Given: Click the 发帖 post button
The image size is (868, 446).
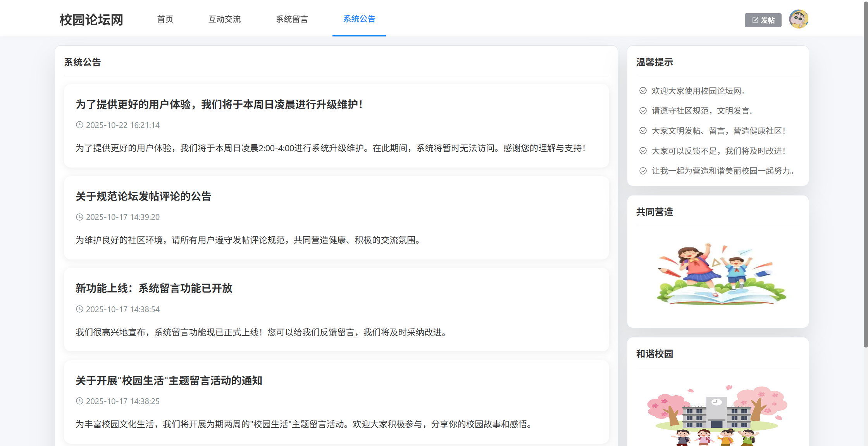Looking at the screenshot, I should click(763, 20).
